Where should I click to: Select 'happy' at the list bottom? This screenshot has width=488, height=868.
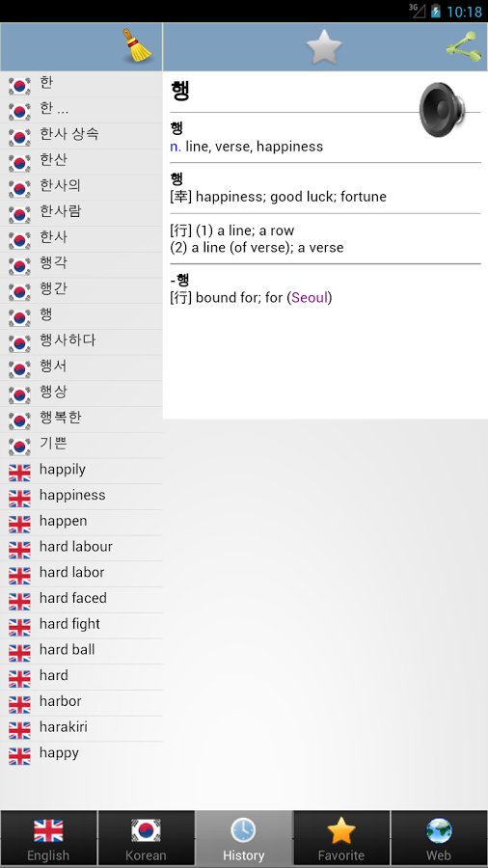(x=81, y=753)
